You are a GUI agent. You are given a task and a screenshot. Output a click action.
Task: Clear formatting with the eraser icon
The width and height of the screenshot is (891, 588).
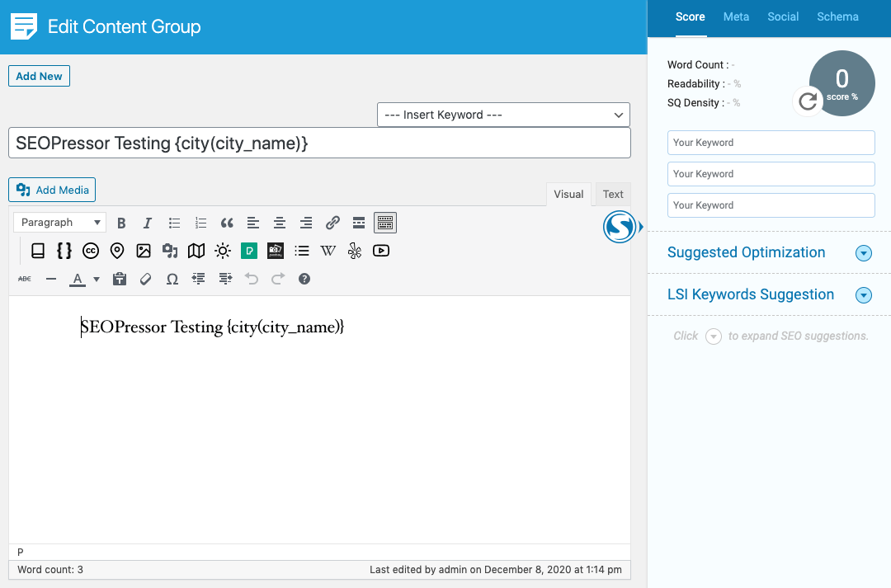(145, 279)
